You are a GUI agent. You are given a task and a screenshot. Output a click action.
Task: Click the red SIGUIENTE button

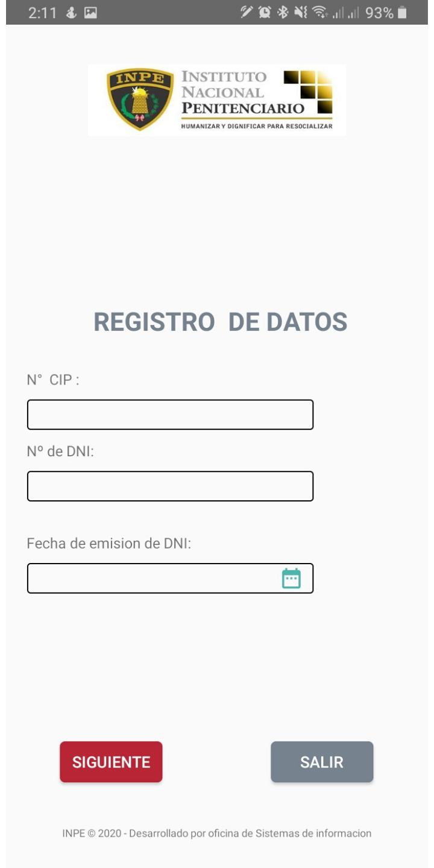[x=111, y=762]
